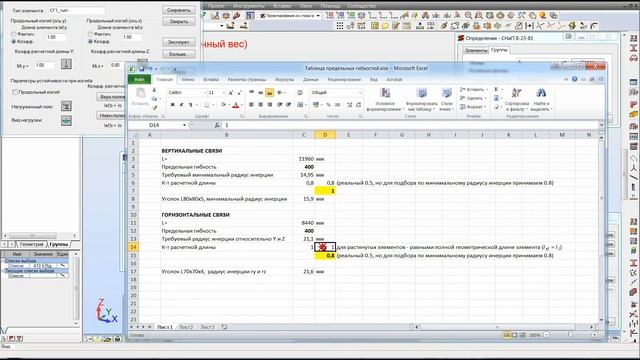Viewport: 640px width, 360px height.
Task: Click the decrease decimal icon
Action: pyautogui.click(x=358, y=105)
